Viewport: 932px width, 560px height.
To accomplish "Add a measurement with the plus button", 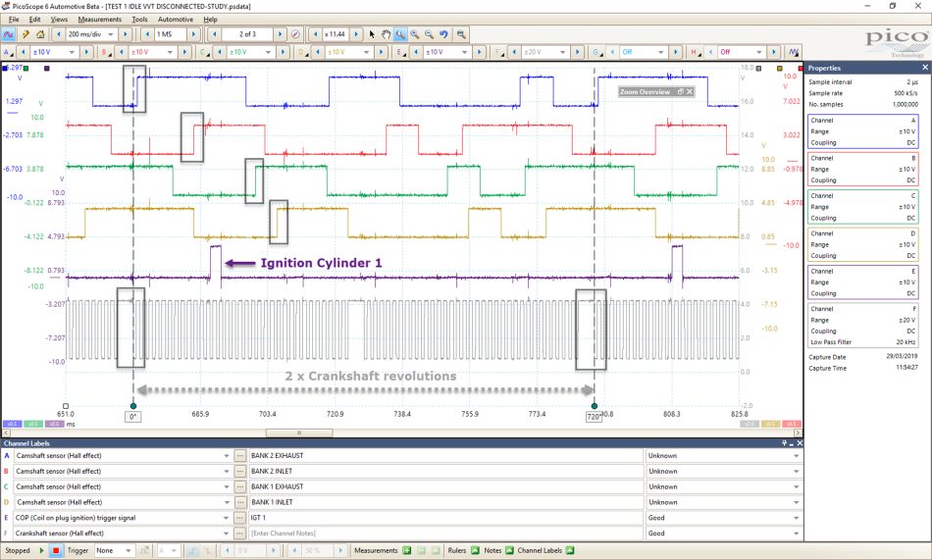I will click(x=407, y=550).
